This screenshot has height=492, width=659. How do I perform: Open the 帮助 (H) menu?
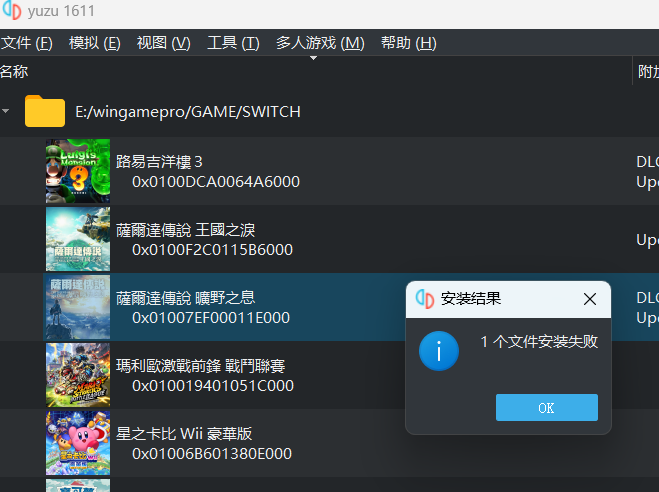tap(409, 43)
